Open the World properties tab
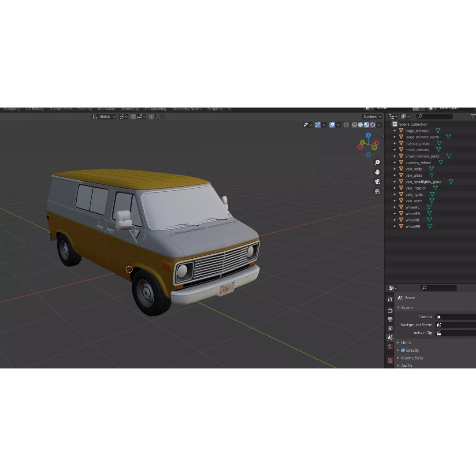 pyautogui.click(x=390, y=346)
